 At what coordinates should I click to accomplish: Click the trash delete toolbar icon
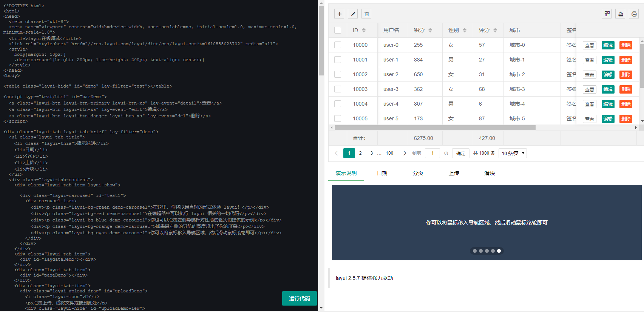tap(366, 14)
